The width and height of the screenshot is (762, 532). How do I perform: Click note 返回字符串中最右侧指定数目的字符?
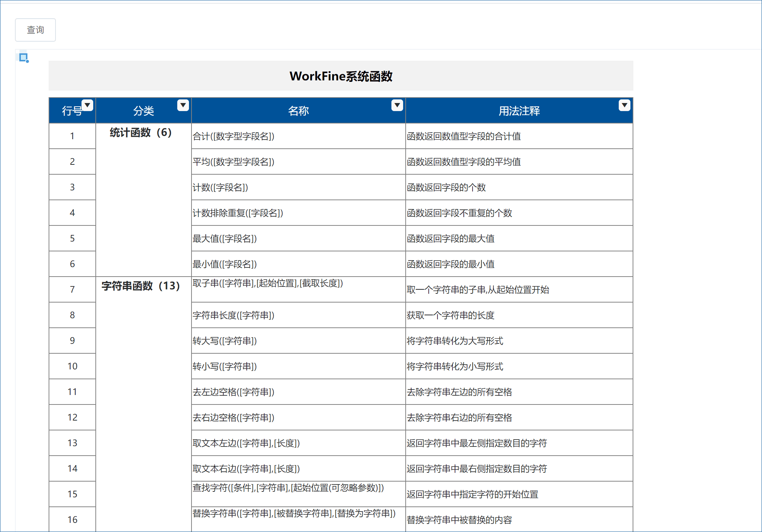click(x=519, y=469)
